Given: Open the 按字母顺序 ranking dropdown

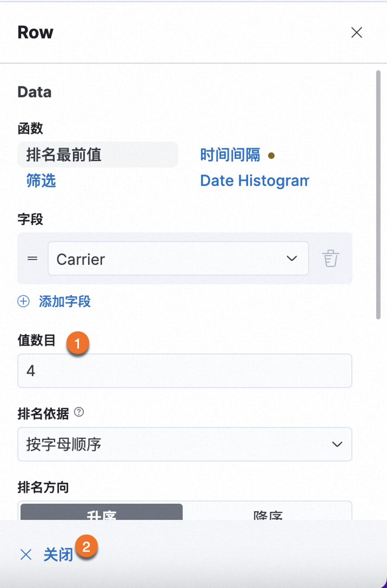Looking at the screenshot, I should pos(184,445).
